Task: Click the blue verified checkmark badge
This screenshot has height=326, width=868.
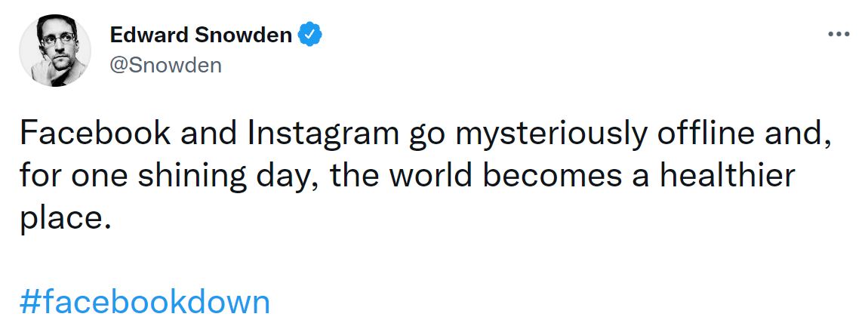Action: click(311, 35)
